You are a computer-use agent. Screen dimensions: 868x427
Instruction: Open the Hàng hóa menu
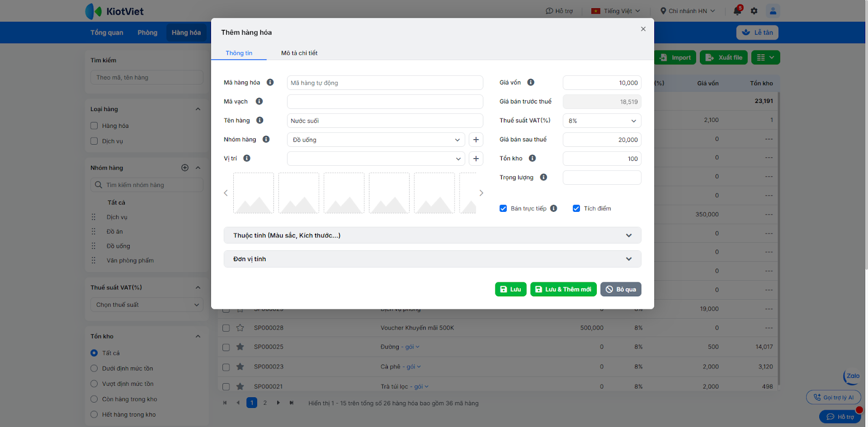[x=186, y=33]
